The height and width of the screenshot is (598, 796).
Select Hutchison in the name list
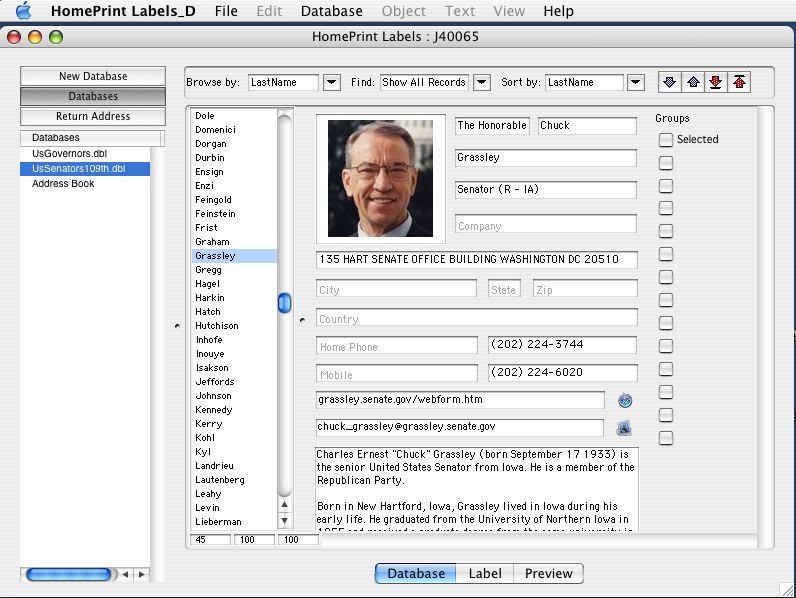(235, 326)
